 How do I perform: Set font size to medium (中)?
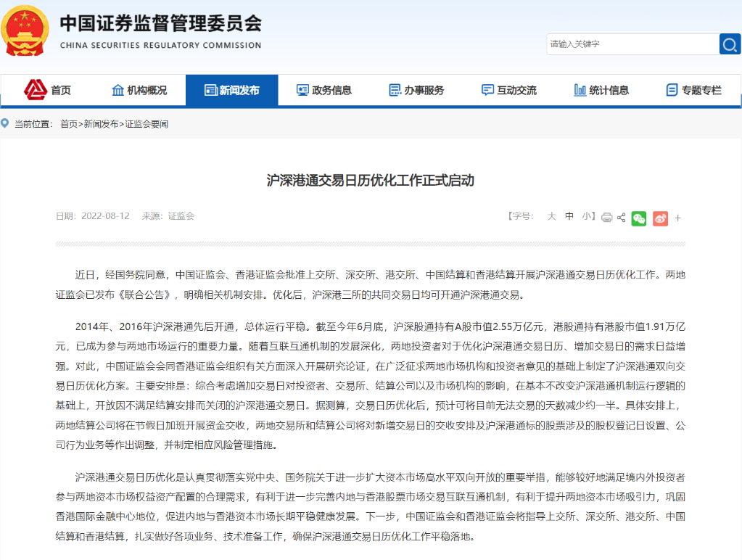tap(569, 216)
